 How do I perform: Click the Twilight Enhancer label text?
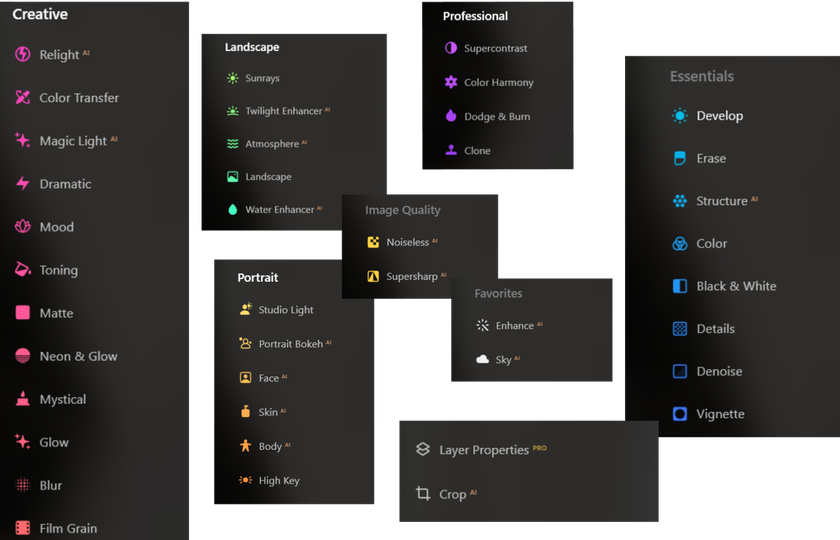(283, 111)
